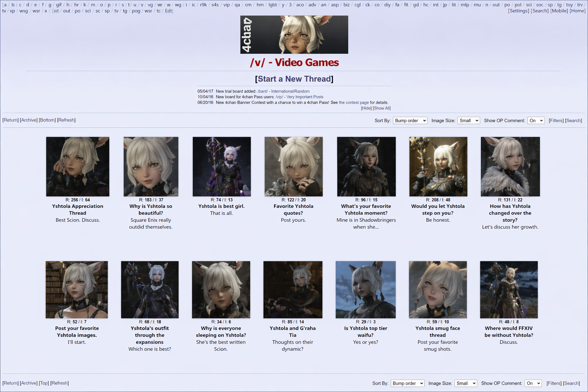Click the 'Which one is best?' comment
Viewport: 588px width, 392px height.
click(x=150, y=349)
